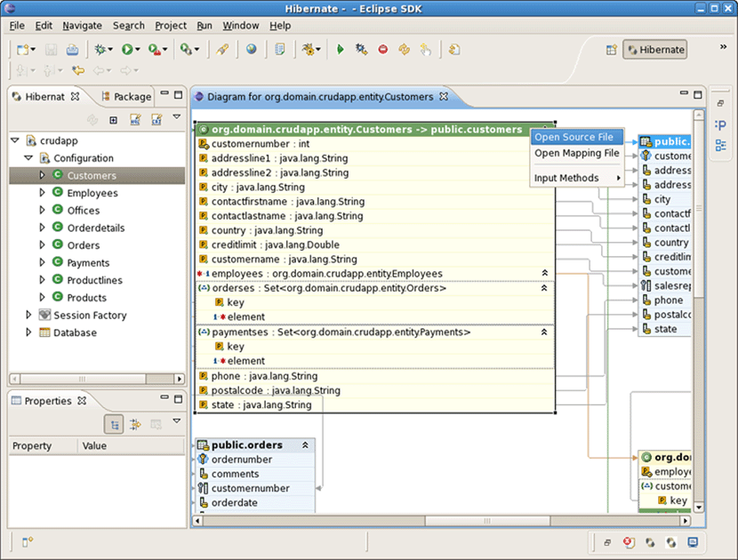Open the Navigate menu

(82, 26)
